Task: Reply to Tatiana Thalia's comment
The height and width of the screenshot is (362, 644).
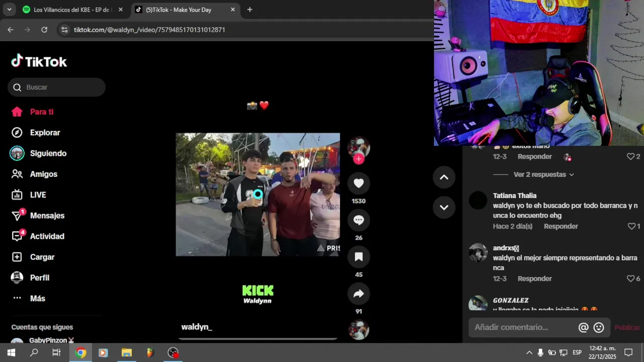Action: [x=560, y=226]
